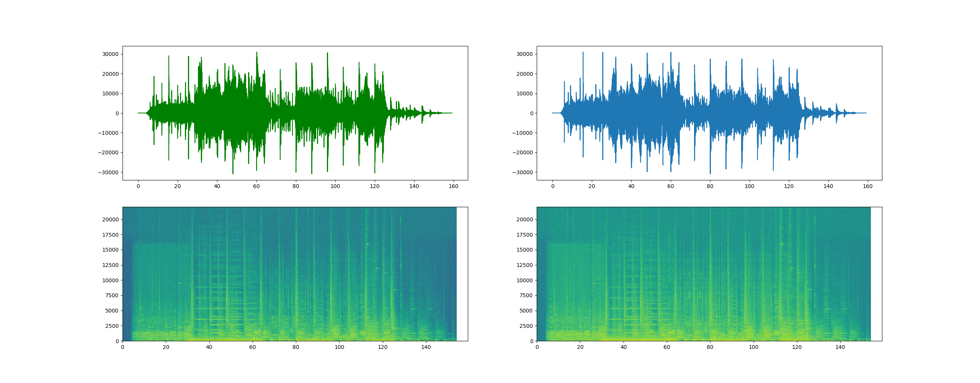Click the 10000 y-axis label on blue waveform
The height and width of the screenshot is (383, 980).
click(524, 94)
